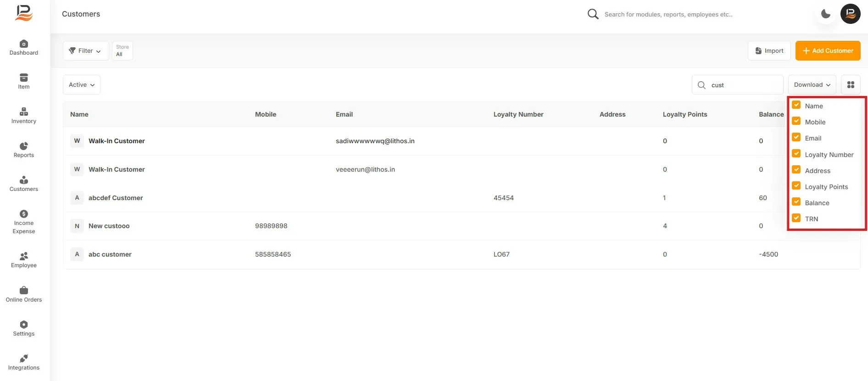Click the Address column header
868x381 pixels.
612,114
